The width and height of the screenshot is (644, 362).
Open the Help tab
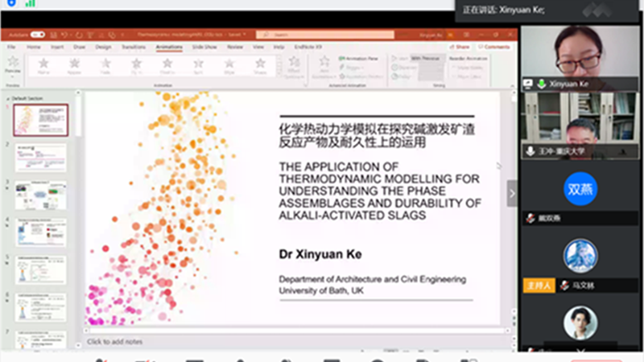pos(279,47)
